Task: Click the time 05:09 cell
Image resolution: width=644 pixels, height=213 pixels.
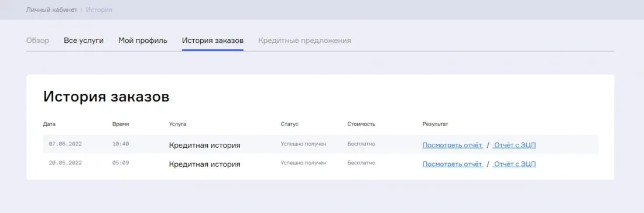Action: click(x=121, y=163)
